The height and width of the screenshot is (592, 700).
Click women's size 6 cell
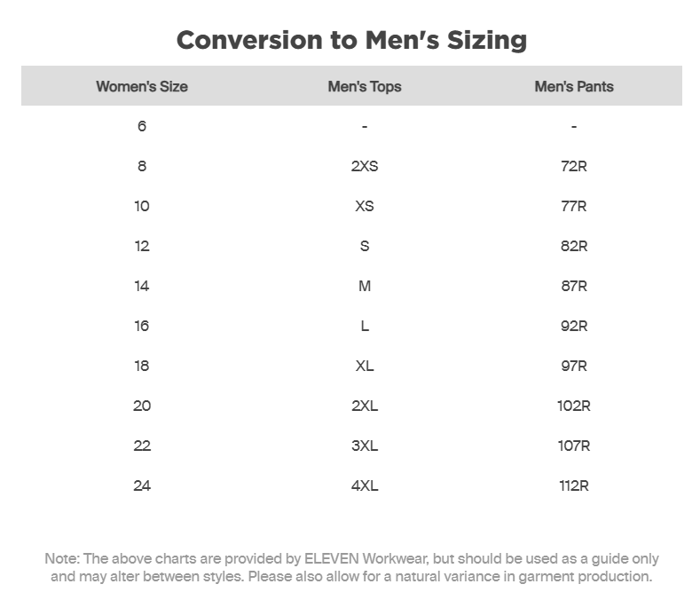tap(142, 126)
